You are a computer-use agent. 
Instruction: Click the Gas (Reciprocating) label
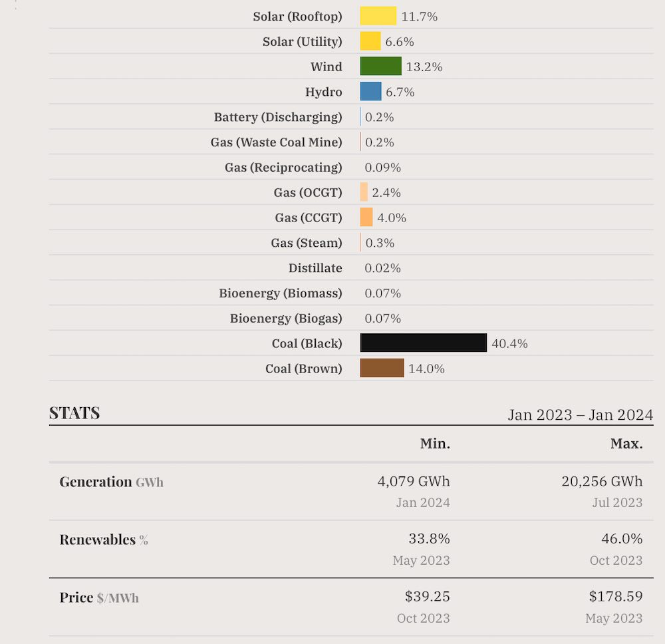283,168
